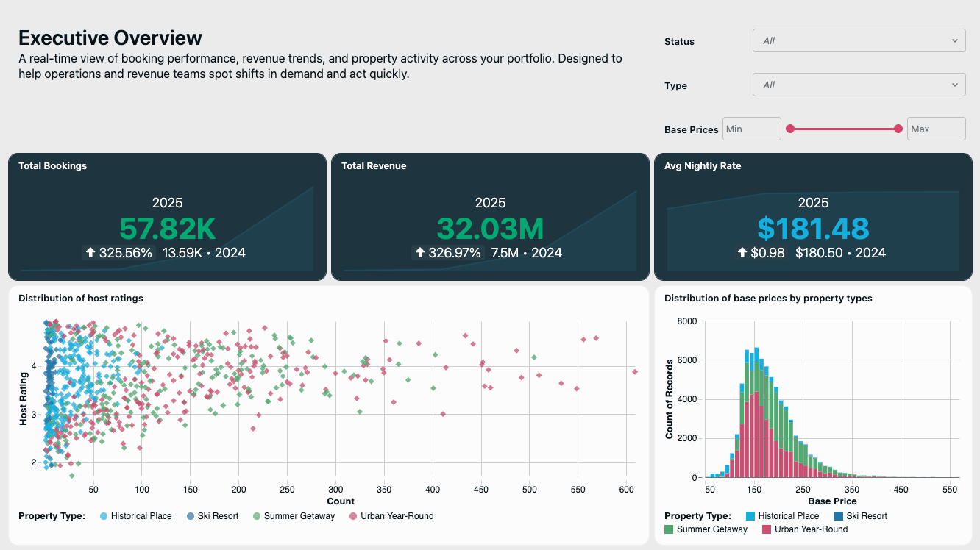Click the Total Bookings card value 57.82K
This screenshot has width=980, height=550.
[167, 229]
